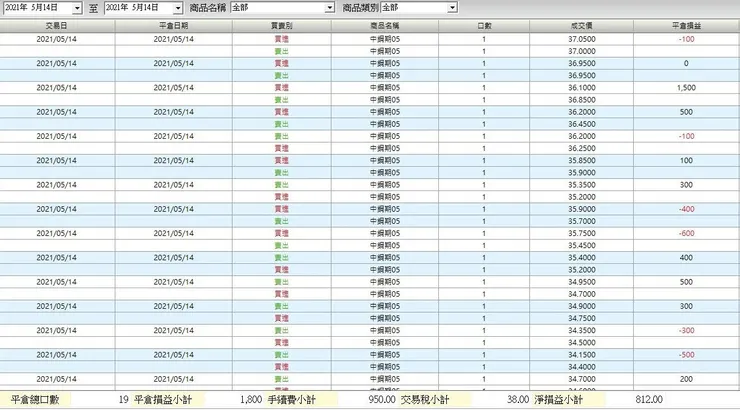
Task: Sort by the 口數 column header
Action: 484,26
